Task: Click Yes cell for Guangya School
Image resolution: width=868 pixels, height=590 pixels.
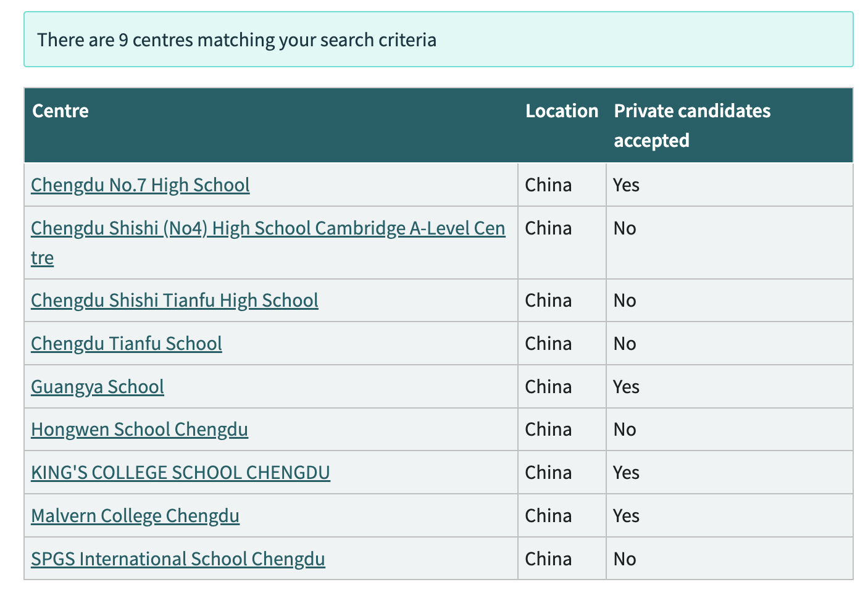Action: click(x=626, y=387)
